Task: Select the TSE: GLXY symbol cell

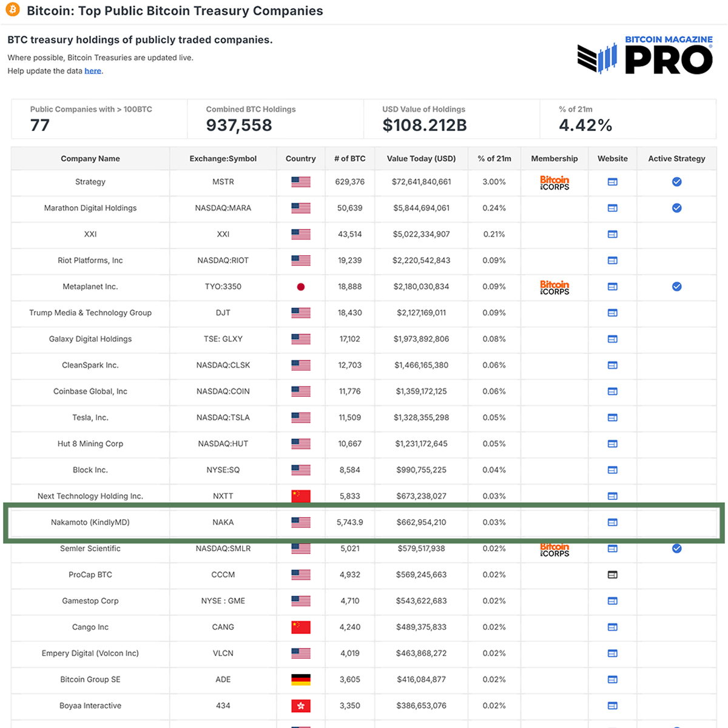Action: [x=223, y=339]
